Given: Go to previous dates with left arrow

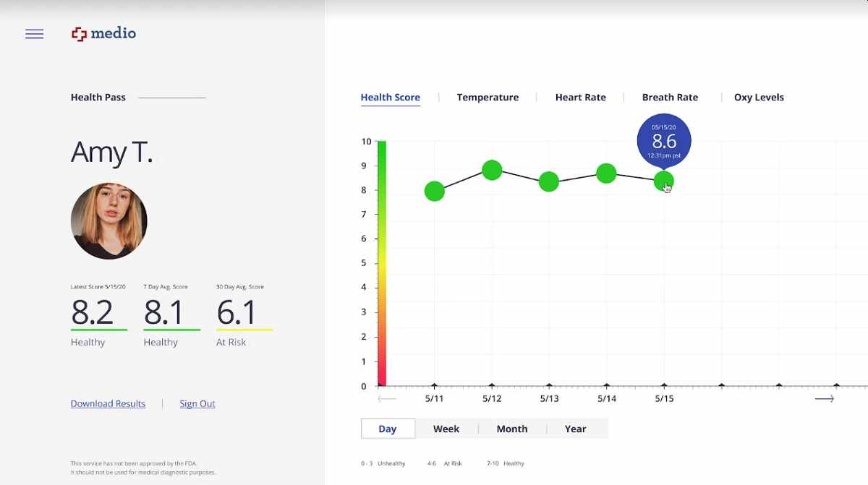Looking at the screenshot, I should 387,399.
